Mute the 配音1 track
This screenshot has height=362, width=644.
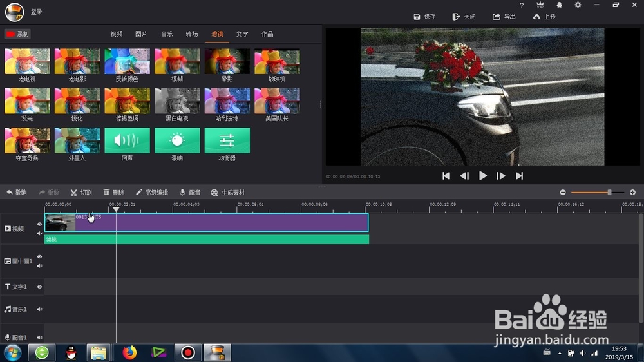39,338
